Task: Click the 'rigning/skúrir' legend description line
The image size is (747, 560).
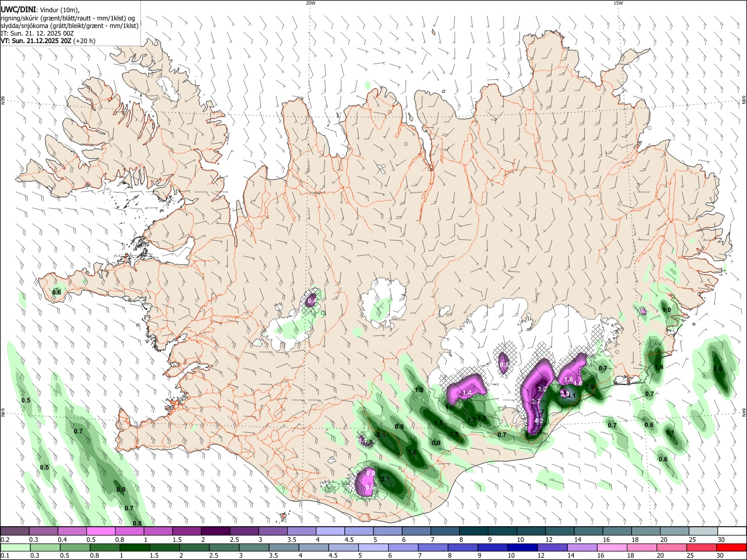Action: [x=68, y=18]
